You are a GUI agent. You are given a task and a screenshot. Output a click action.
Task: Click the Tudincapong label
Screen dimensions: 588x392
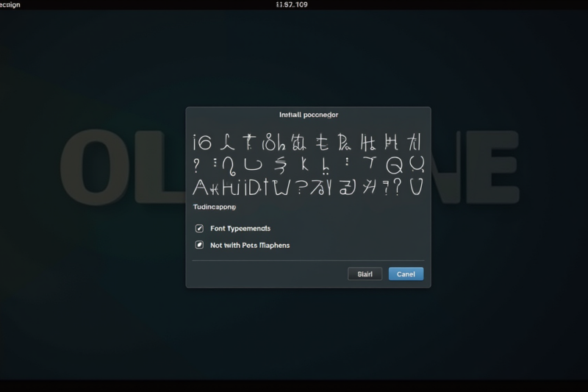pyautogui.click(x=214, y=207)
